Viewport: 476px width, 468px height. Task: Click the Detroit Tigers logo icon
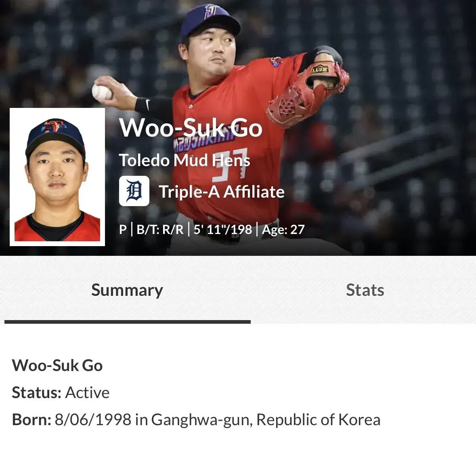(x=134, y=191)
